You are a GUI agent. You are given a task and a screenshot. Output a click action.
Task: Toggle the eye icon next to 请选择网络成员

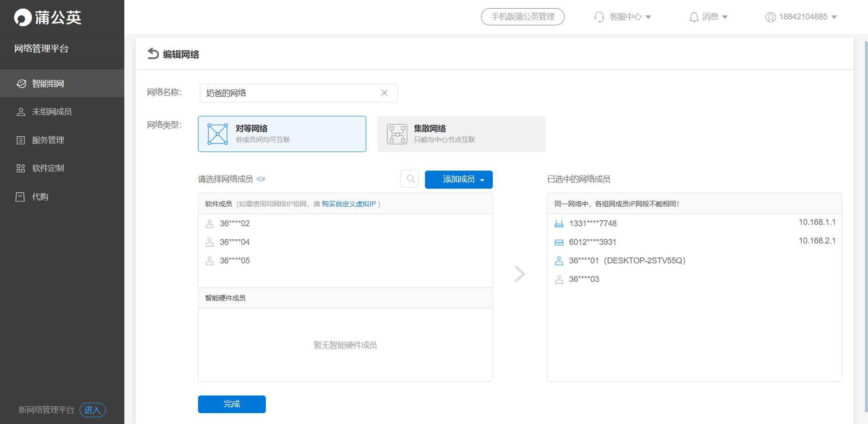click(261, 179)
